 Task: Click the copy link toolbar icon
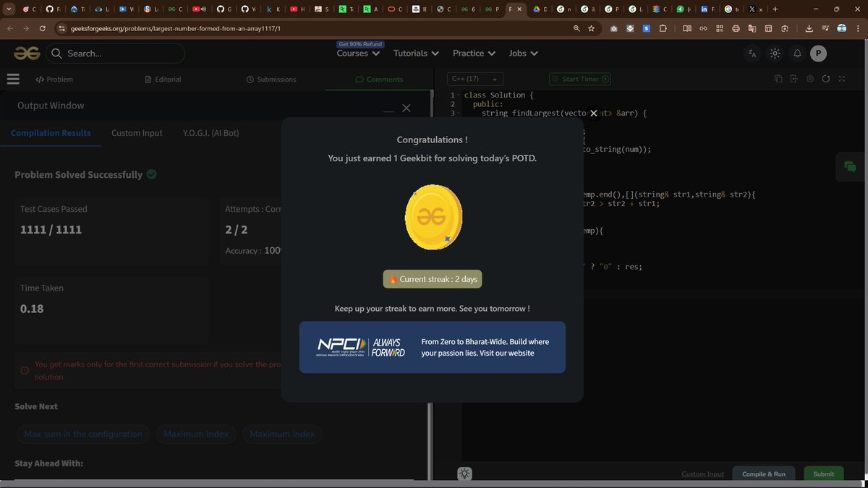click(703, 28)
